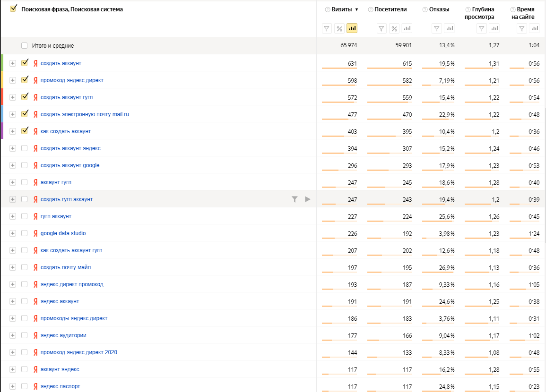Expand the яндекс директ промокод row
This screenshot has height=392, width=546.
[x=13, y=284]
